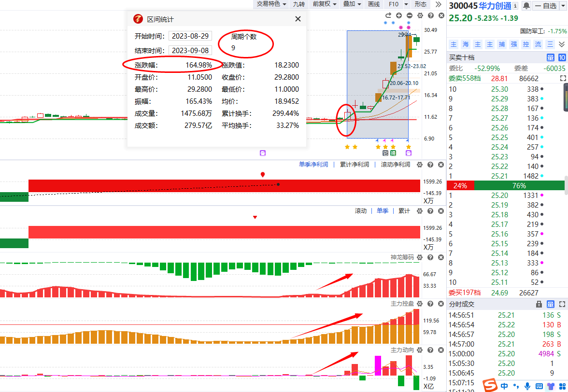Zoom in chart with plus icon
The width and height of the screenshot is (568, 392).
(x=399, y=15)
